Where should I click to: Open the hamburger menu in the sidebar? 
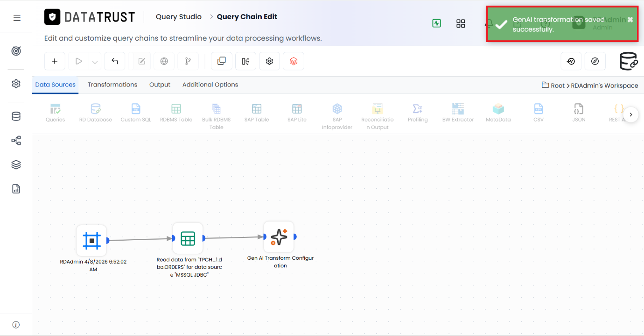tap(17, 18)
